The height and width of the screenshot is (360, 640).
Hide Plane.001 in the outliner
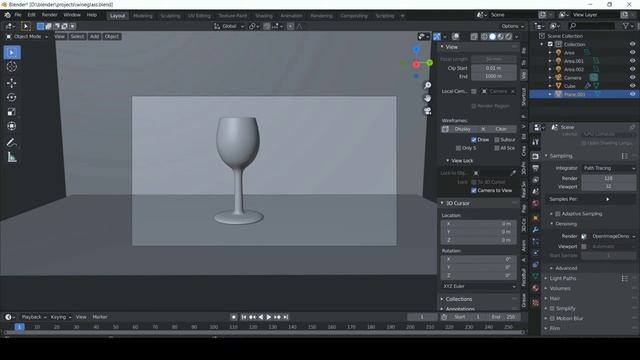point(632,94)
